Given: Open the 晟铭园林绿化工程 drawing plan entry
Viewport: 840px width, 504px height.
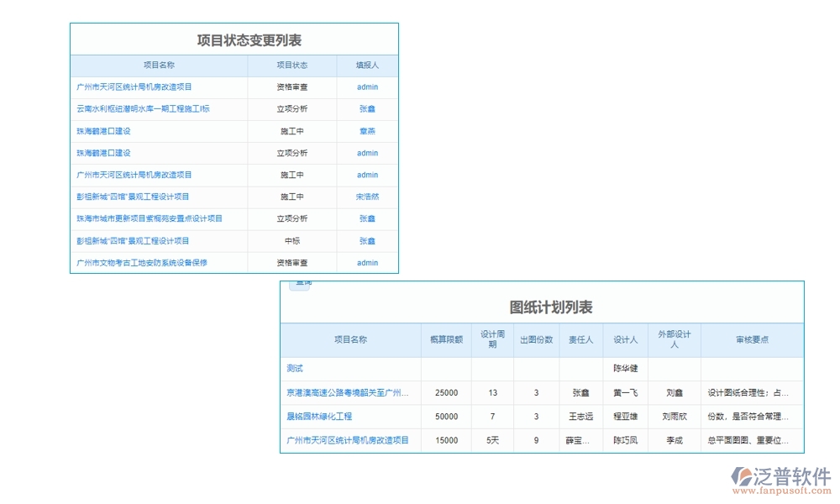Looking at the screenshot, I should pos(321,416).
